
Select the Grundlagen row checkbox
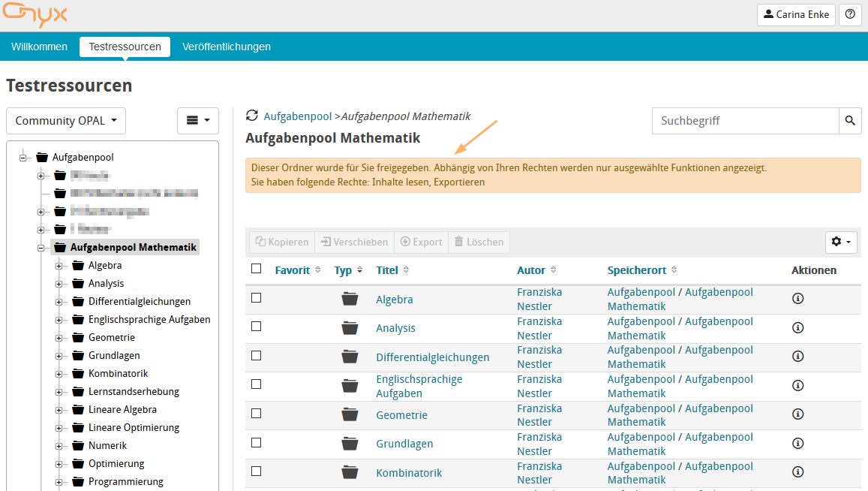point(257,442)
